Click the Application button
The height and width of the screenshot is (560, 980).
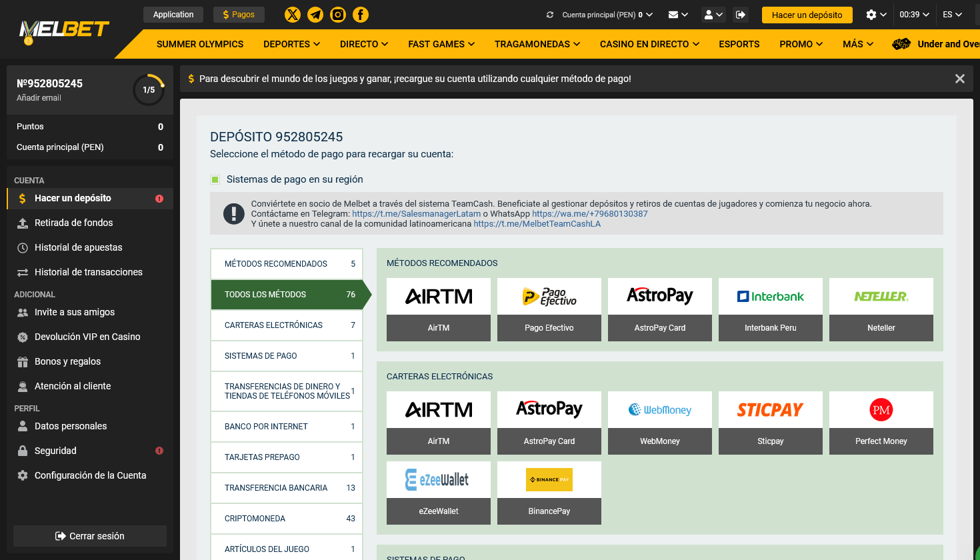[173, 15]
